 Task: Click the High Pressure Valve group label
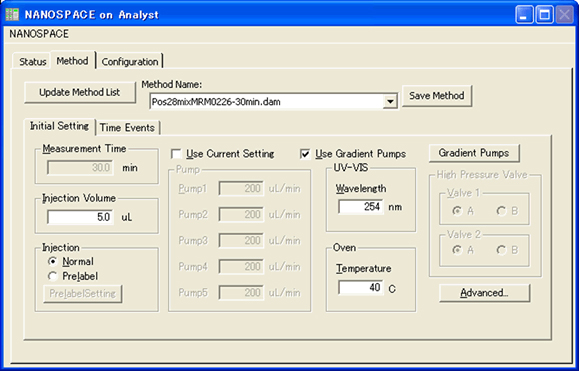click(482, 174)
